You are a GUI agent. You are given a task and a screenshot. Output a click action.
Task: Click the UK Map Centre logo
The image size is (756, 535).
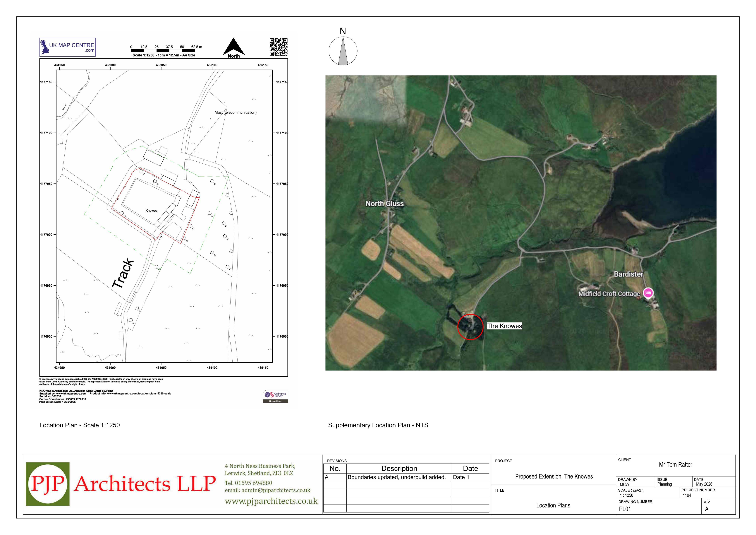[68, 47]
